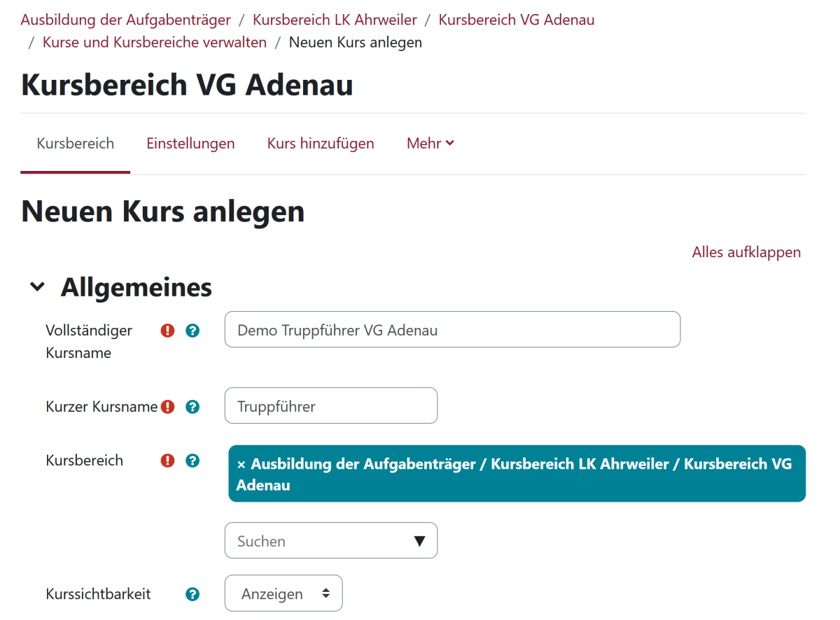The width and height of the screenshot is (840, 620).
Task: Focus the Kurzer Kursname input field
Action: coord(330,406)
